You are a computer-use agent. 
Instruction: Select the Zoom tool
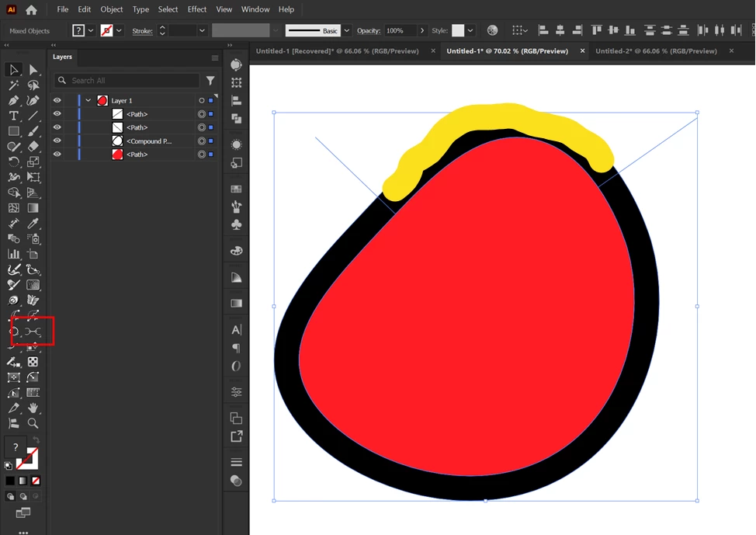pos(33,423)
